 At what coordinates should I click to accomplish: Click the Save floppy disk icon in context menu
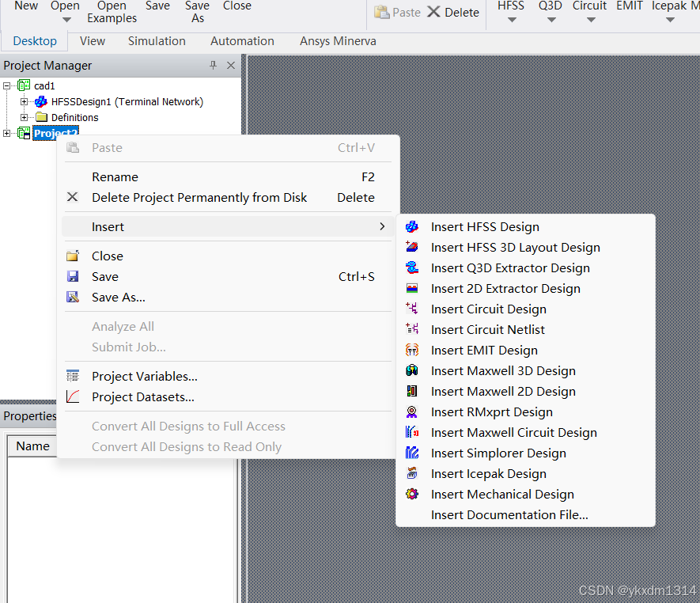click(72, 276)
